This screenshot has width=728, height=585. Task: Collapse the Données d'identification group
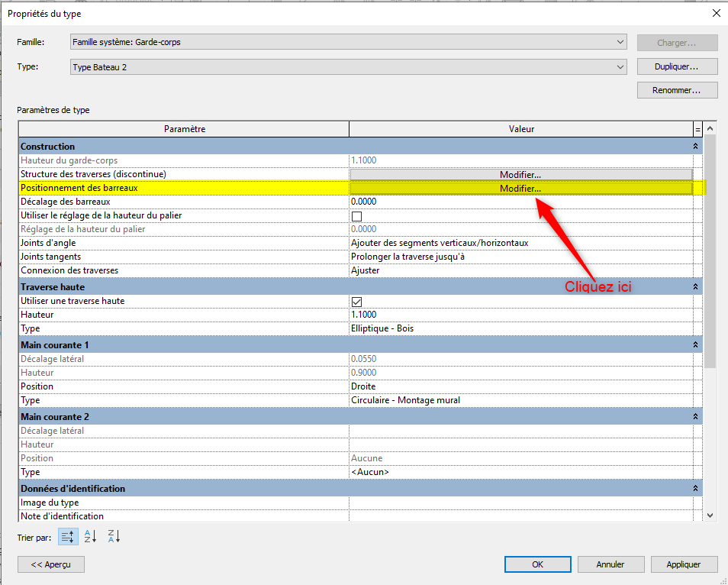tap(695, 488)
